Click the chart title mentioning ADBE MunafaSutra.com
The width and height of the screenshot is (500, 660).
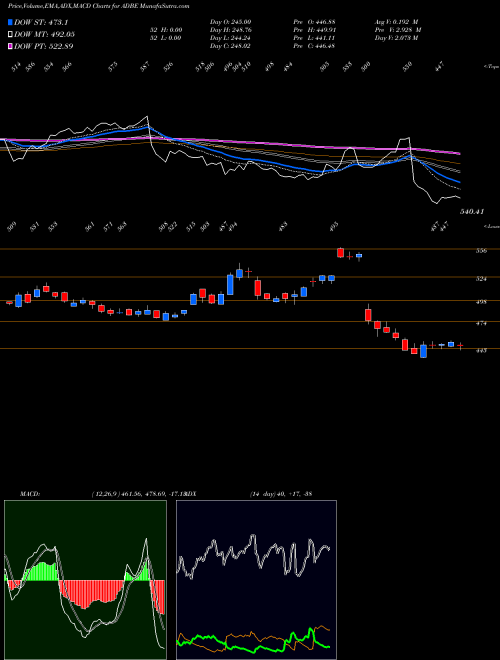98,6
